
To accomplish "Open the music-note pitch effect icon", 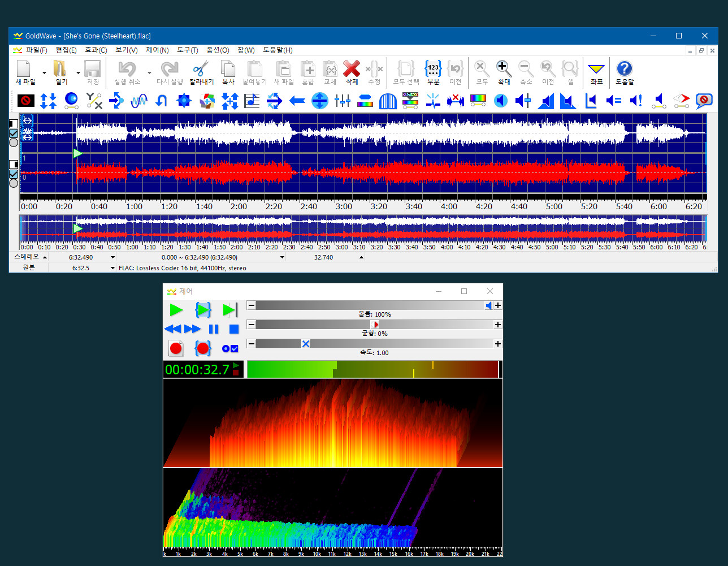I will (252, 101).
